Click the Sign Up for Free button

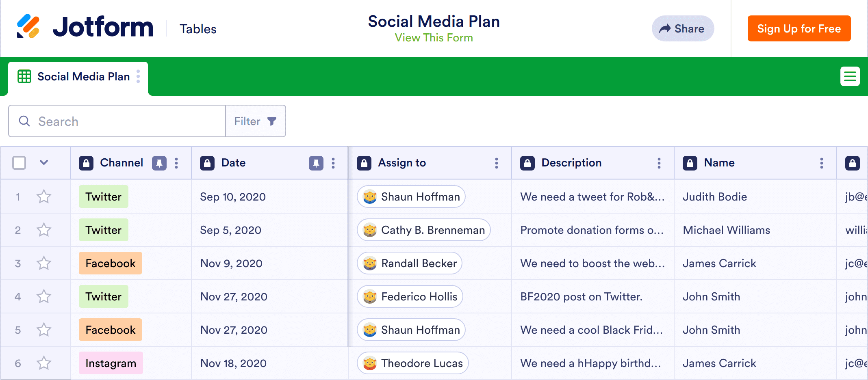(799, 28)
